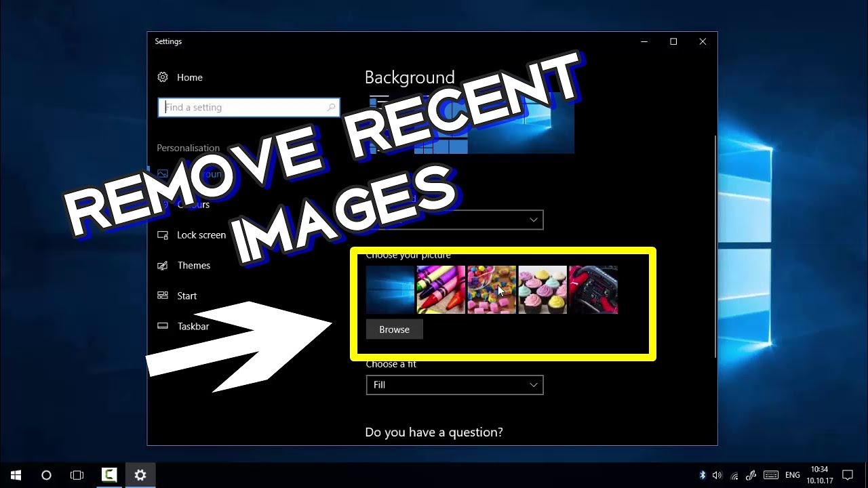Click the Cortana circle icon on taskbar

46,475
